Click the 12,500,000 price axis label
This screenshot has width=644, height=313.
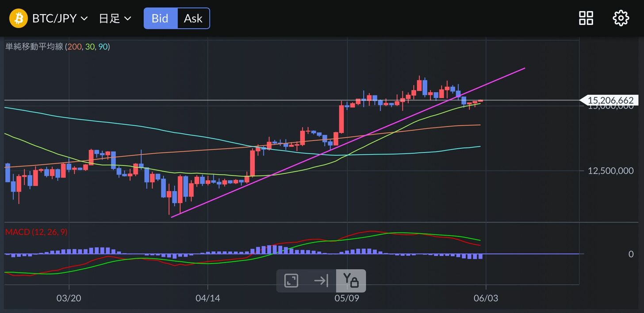(x=610, y=171)
